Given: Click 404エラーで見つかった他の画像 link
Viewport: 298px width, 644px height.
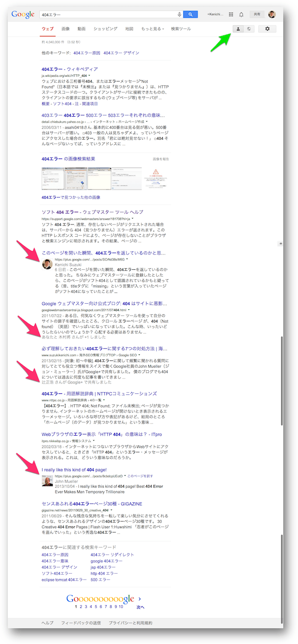Looking at the screenshot, I should click(71, 197).
